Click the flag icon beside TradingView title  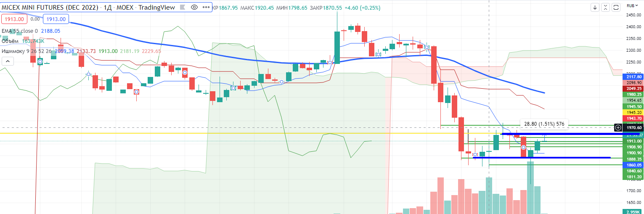pos(182,8)
